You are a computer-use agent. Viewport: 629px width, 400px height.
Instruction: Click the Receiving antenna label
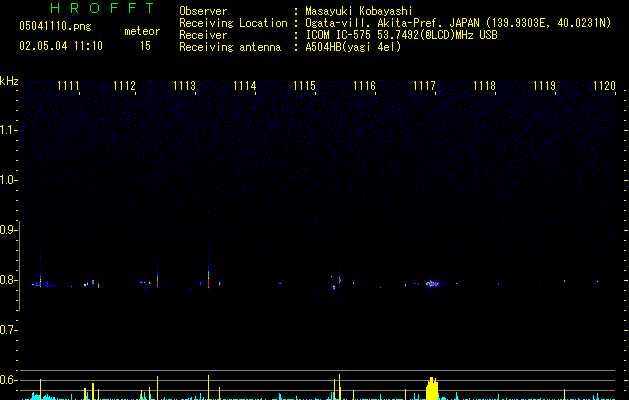click(x=230, y=47)
